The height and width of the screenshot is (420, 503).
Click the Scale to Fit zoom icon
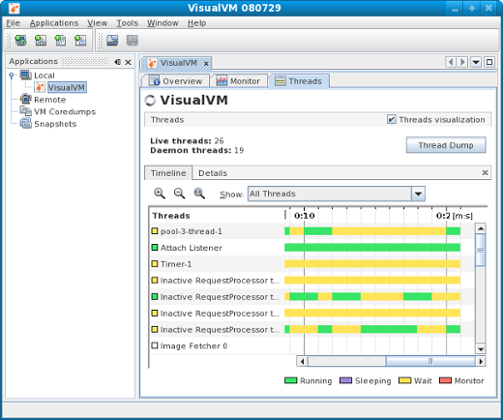[199, 193]
